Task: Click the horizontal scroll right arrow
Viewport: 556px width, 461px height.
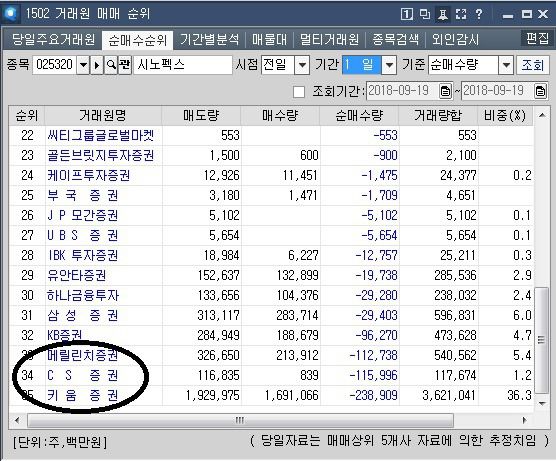Action: point(525,421)
